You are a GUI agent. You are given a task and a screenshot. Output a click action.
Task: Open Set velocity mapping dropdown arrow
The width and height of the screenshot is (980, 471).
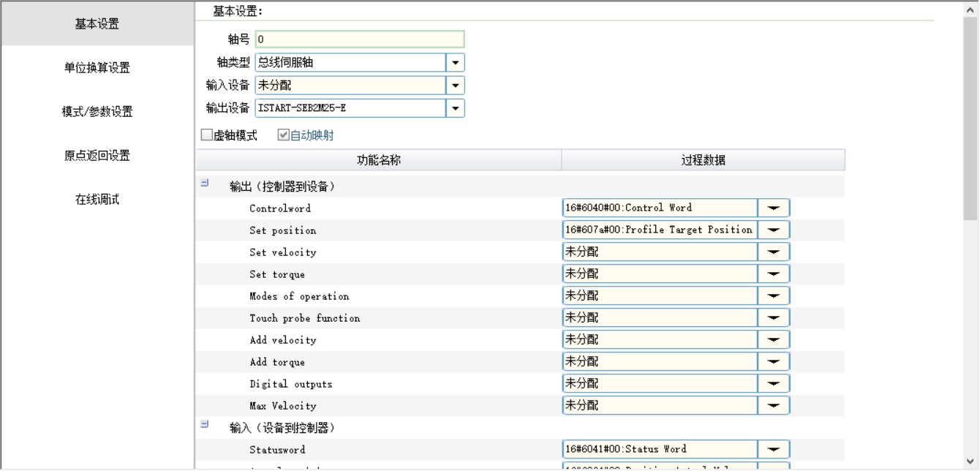coord(773,252)
